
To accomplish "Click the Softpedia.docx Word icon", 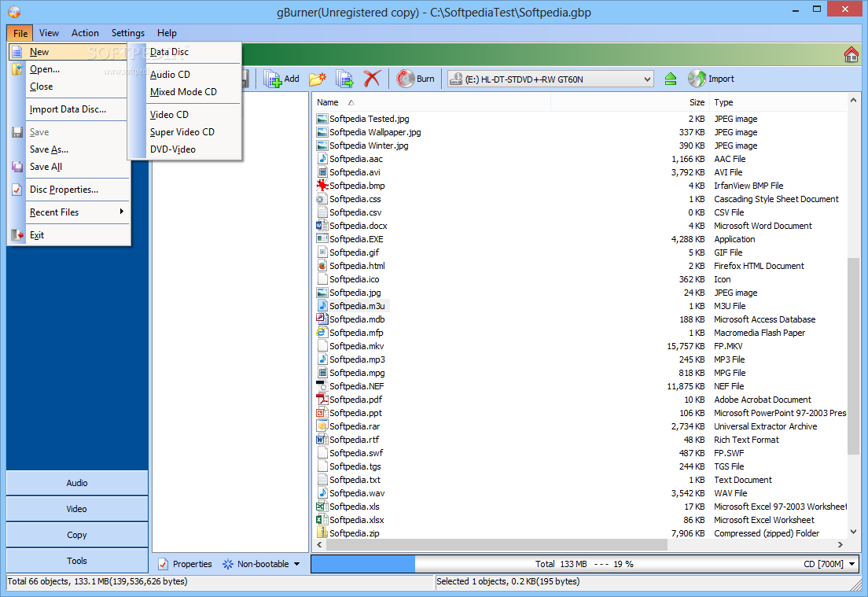I will (322, 226).
